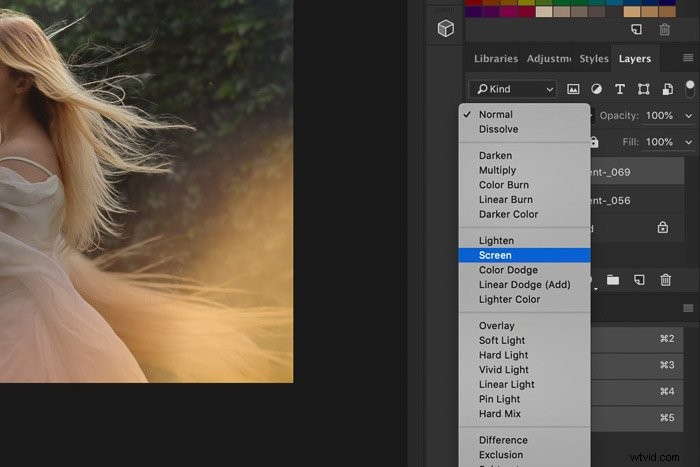Viewport: 700px width, 467px height.
Task: Switch to the Libraries tab
Action: 496,58
